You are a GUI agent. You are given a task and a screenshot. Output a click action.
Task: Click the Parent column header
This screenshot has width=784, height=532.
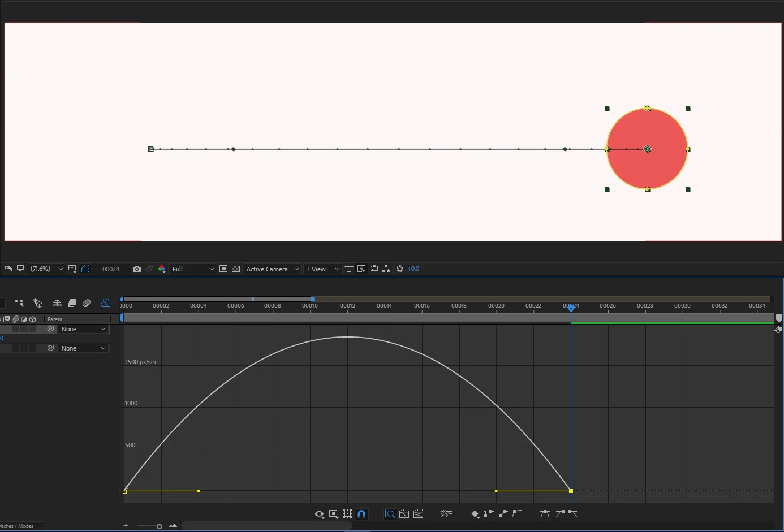click(55, 319)
